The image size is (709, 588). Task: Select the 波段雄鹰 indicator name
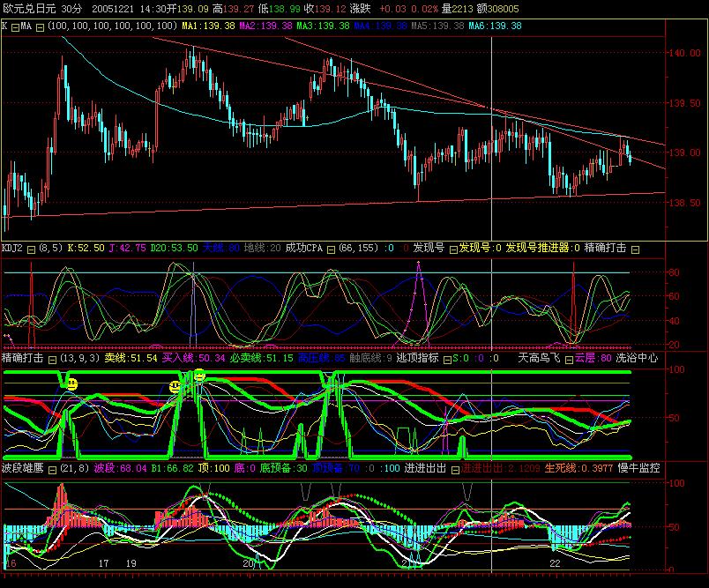23,468
